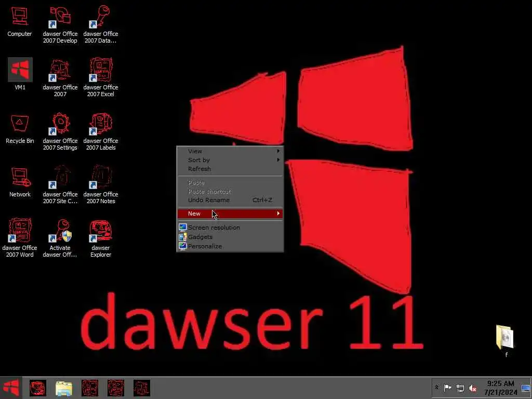
Task: Expand the View submenu
Action: pos(230,151)
